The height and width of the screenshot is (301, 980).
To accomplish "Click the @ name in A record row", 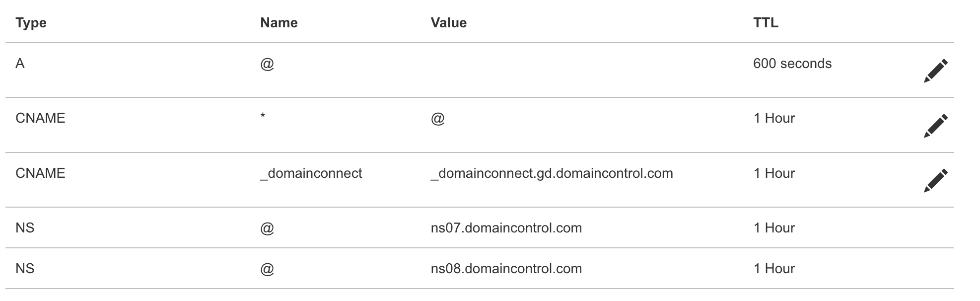I will [267, 64].
